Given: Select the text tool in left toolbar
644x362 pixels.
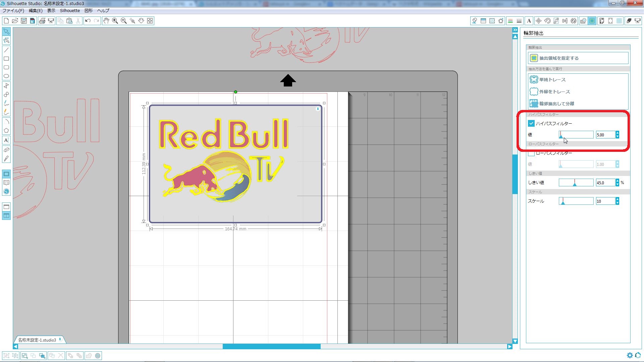Looking at the screenshot, I should 6,140.
